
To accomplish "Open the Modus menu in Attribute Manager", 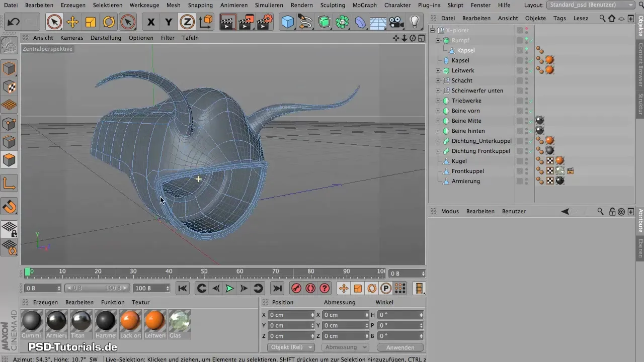I will click(450, 212).
